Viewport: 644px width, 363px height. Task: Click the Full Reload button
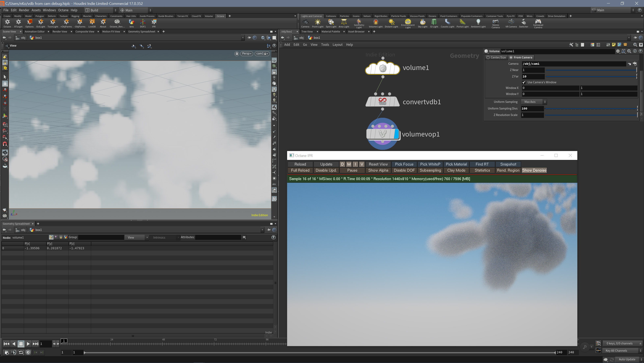pos(300,170)
